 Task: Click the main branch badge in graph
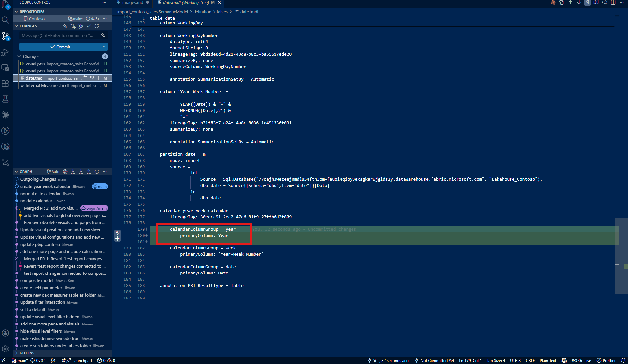coord(100,187)
